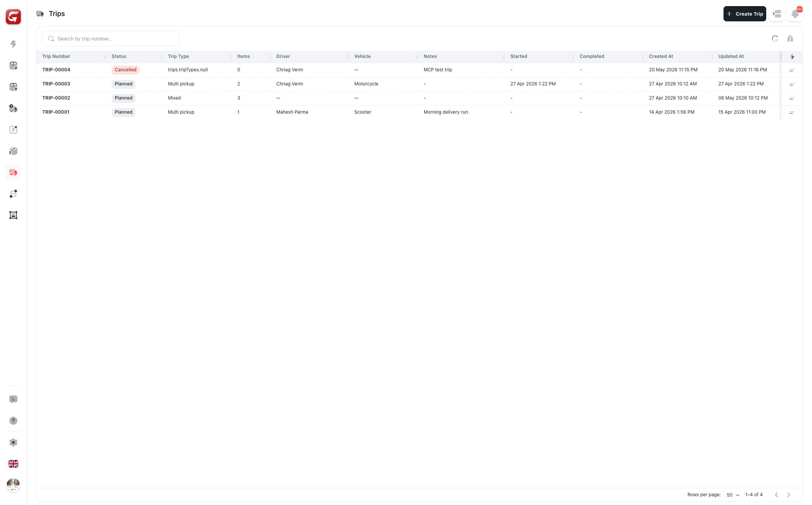Open the user profile avatar
The image size is (812, 505).
(13, 485)
